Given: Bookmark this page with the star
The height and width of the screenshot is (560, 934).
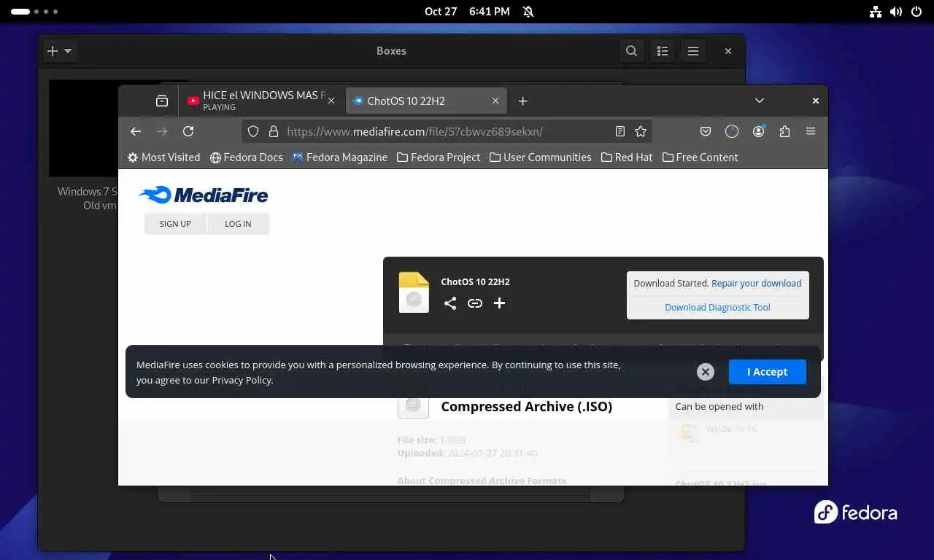Looking at the screenshot, I should click(x=641, y=131).
